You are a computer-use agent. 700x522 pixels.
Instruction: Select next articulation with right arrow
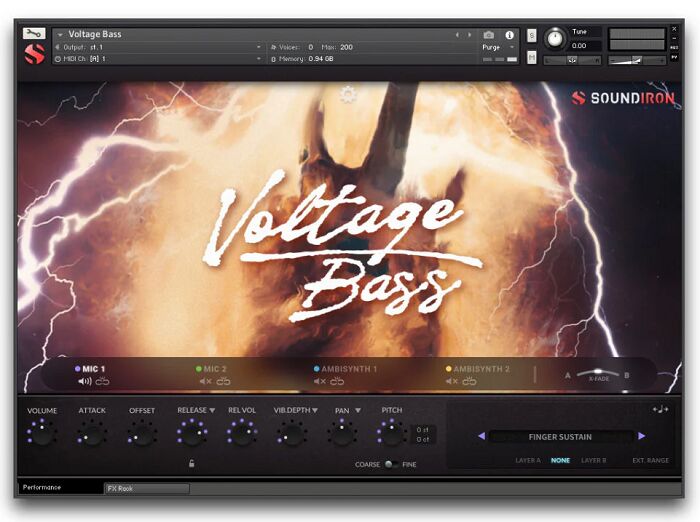642,436
